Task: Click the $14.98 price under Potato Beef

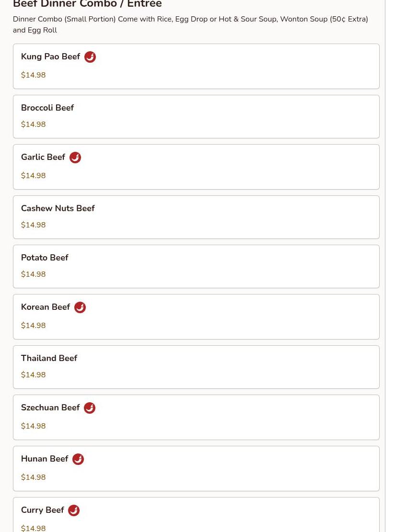Action: point(33,274)
